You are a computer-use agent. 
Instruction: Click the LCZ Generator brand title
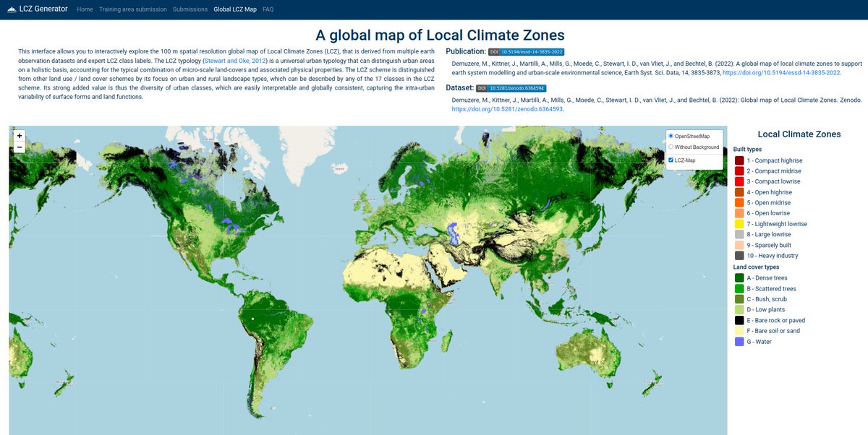pos(43,9)
